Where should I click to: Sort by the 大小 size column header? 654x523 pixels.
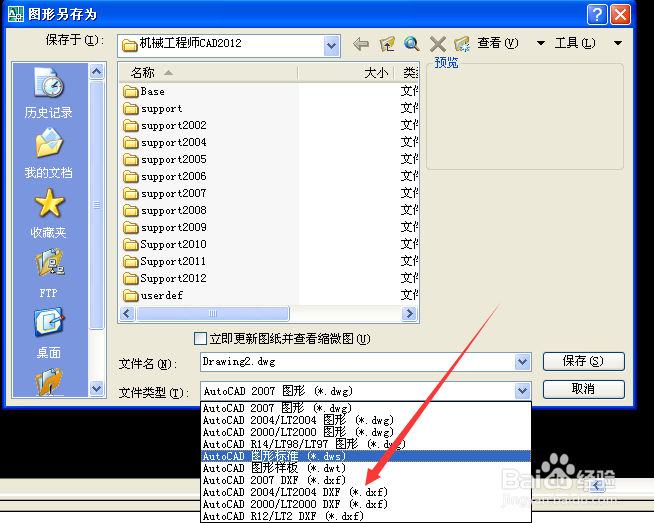click(x=346, y=73)
